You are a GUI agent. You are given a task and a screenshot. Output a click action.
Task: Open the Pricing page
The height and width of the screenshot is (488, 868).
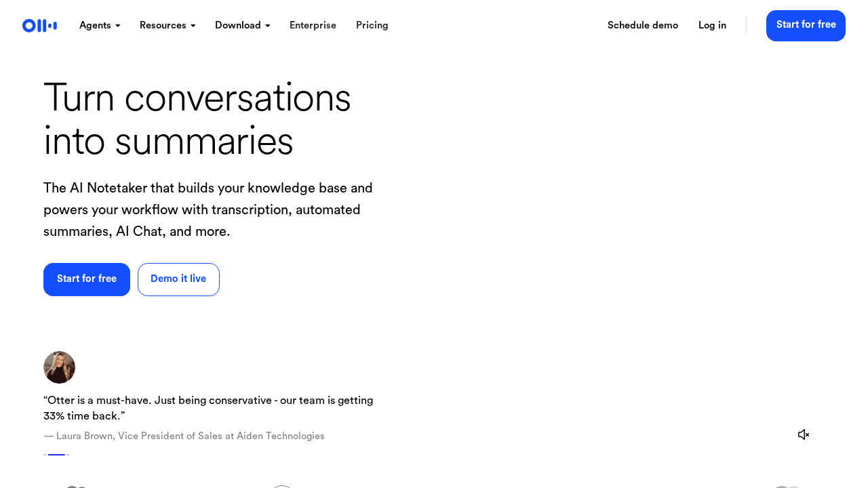(x=372, y=26)
